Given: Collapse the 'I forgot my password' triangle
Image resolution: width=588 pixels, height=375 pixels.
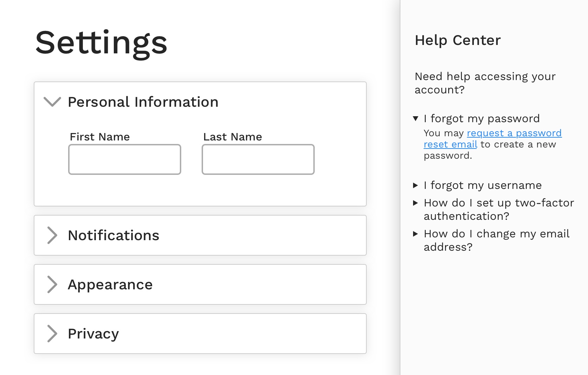Looking at the screenshot, I should (x=416, y=119).
